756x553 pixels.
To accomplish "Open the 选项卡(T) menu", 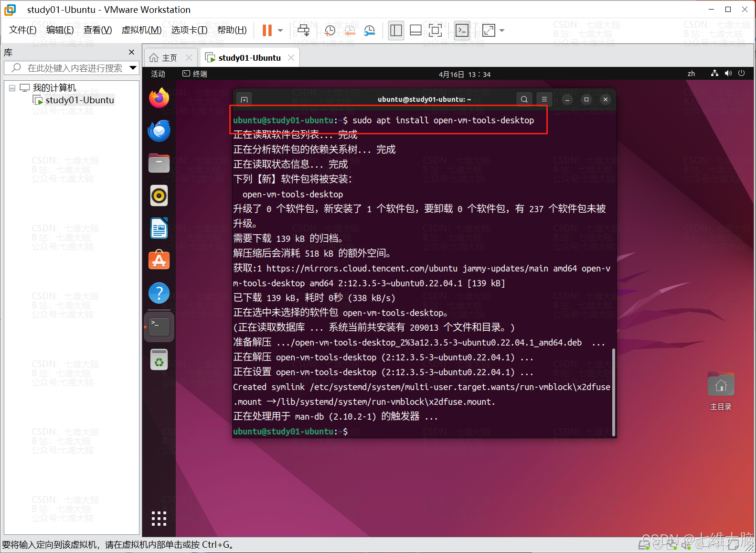I will coord(189,30).
